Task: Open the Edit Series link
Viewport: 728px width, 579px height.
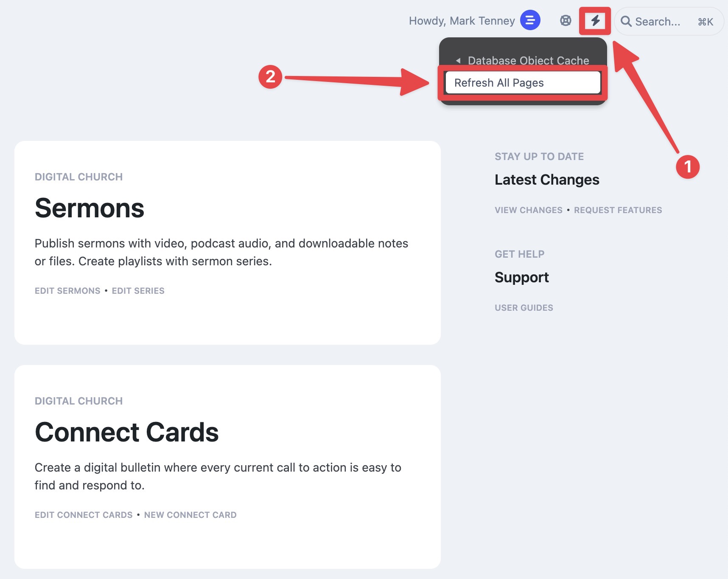Action: [x=138, y=291]
